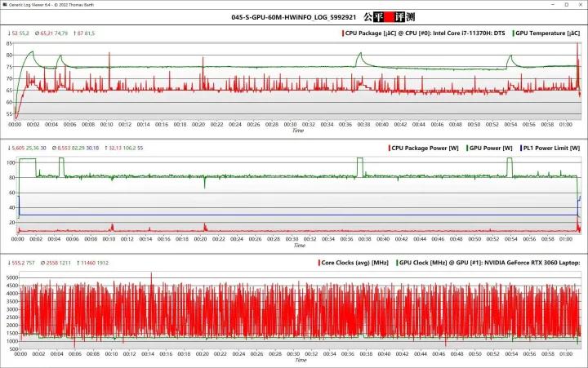This screenshot has width=588, height=368.
Task: Select the GPU Power [W] legend entry
Action: click(x=491, y=148)
